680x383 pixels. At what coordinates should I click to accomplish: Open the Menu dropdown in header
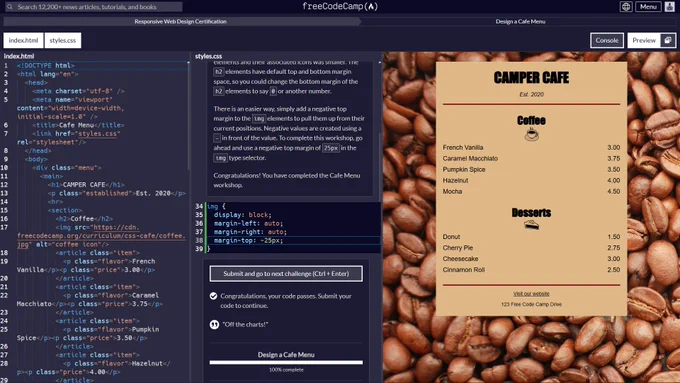click(648, 7)
